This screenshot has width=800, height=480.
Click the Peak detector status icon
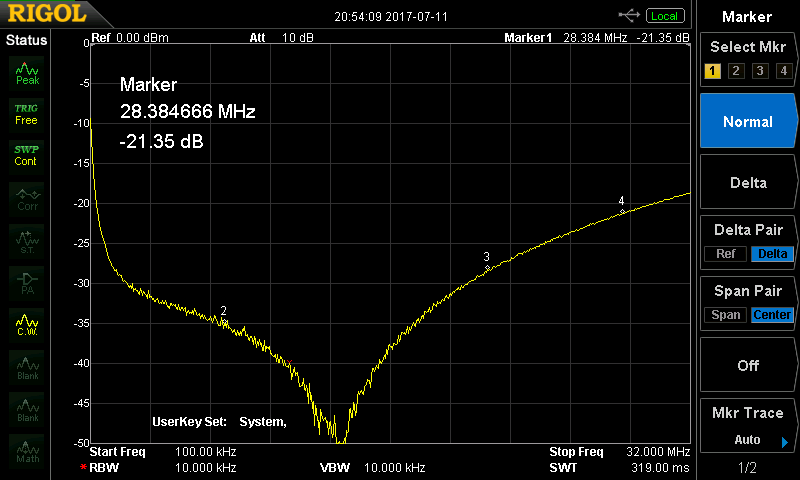tap(27, 72)
